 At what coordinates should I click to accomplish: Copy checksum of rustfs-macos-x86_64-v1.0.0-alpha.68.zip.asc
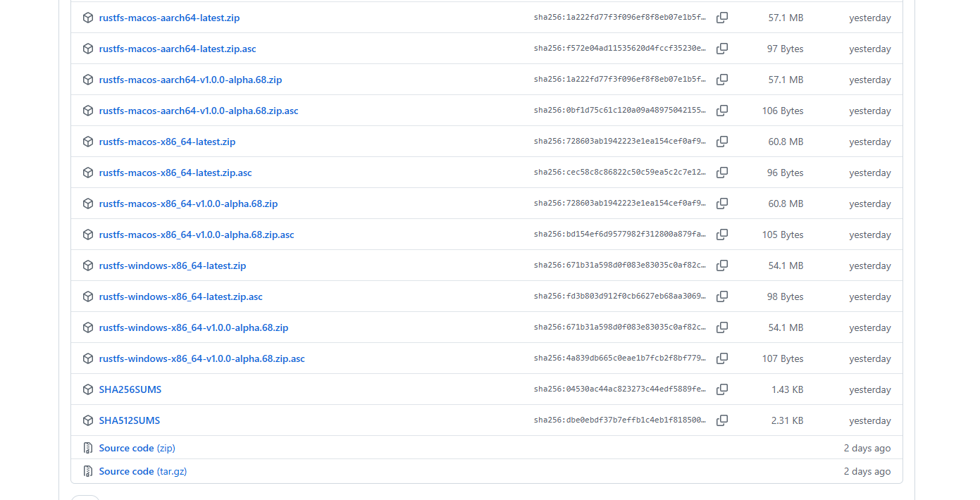coord(722,235)
